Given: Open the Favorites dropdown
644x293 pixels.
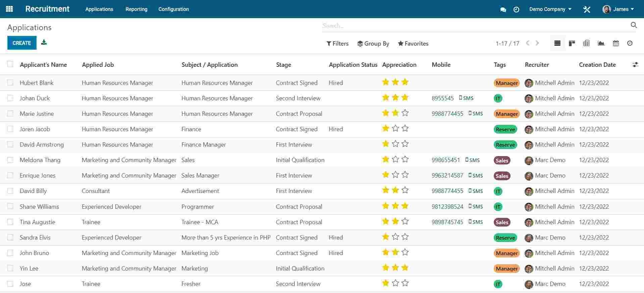Looking at the screenshot, I should [x=413, y=44].
